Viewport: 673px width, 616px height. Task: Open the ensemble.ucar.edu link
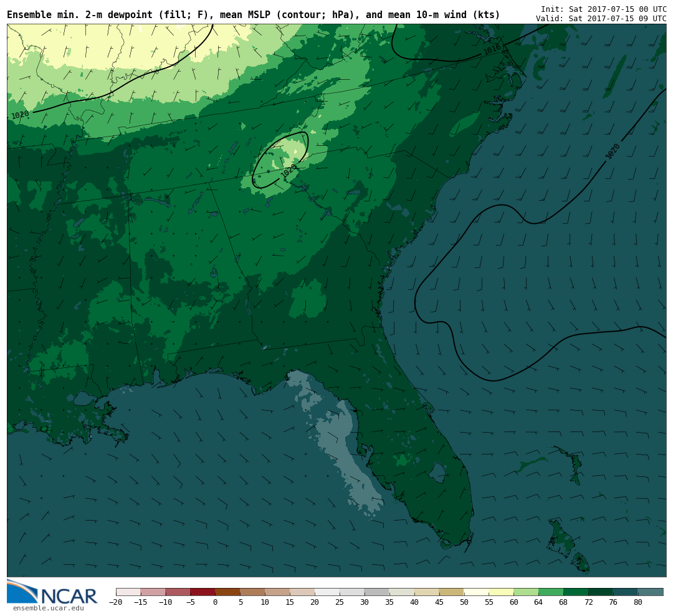coord(49,609)
